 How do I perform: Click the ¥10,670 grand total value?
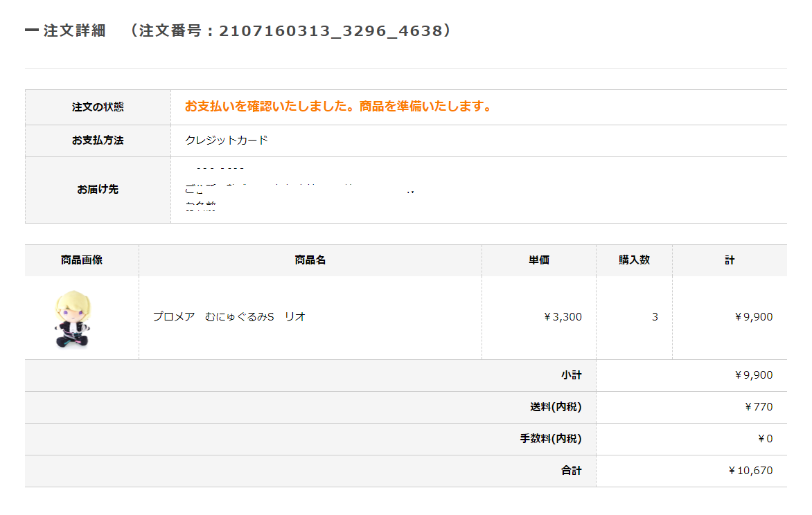click(x=750, y=471)
